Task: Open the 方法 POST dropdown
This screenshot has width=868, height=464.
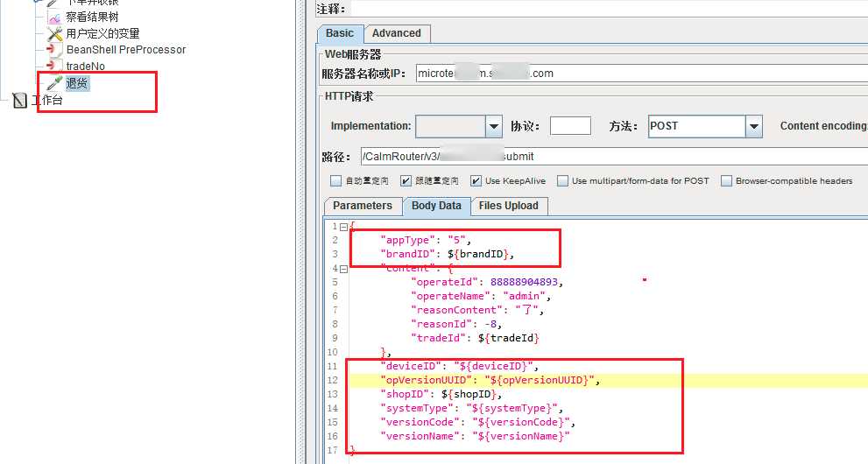Action: click(754, 126)
